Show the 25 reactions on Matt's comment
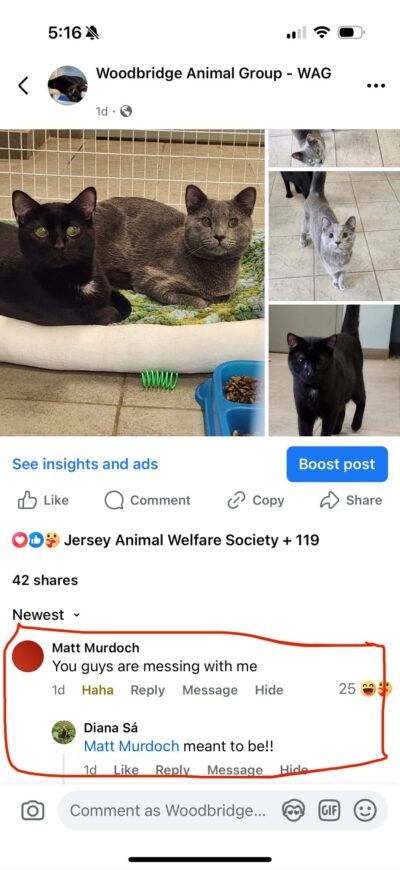Screen dimensions: 400x870 coord(365,689)
